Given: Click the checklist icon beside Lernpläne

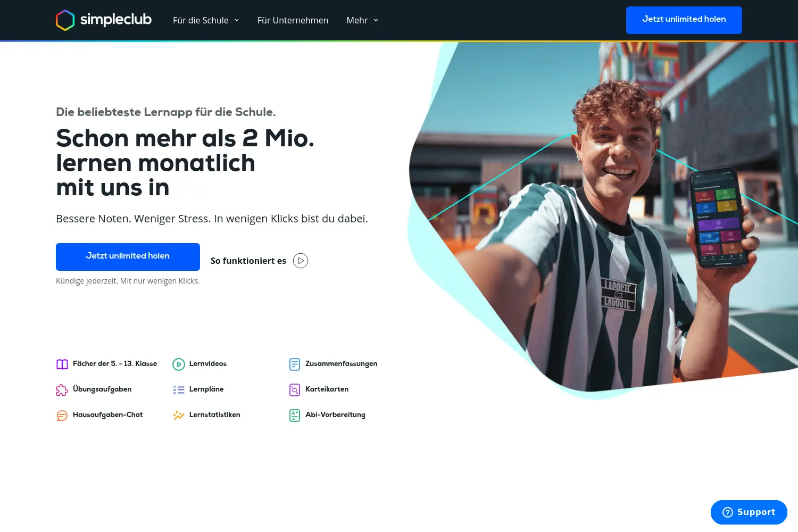Looking at the screenshot, I should pos(179,390).
